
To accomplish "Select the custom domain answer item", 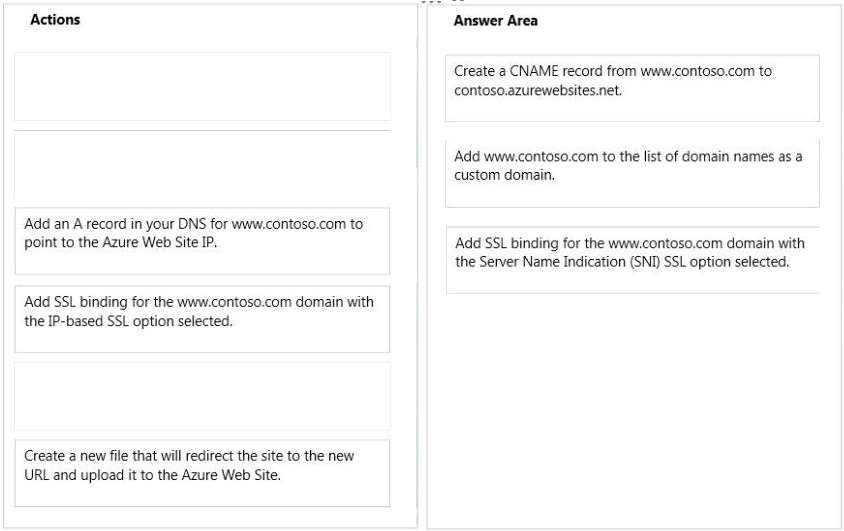I will click(632, 174).
